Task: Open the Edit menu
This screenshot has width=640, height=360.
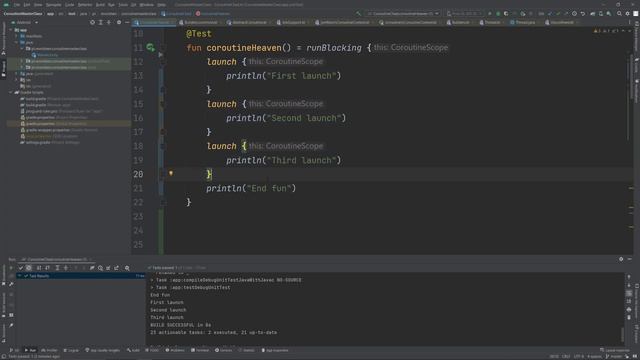Action: [27, 5]
